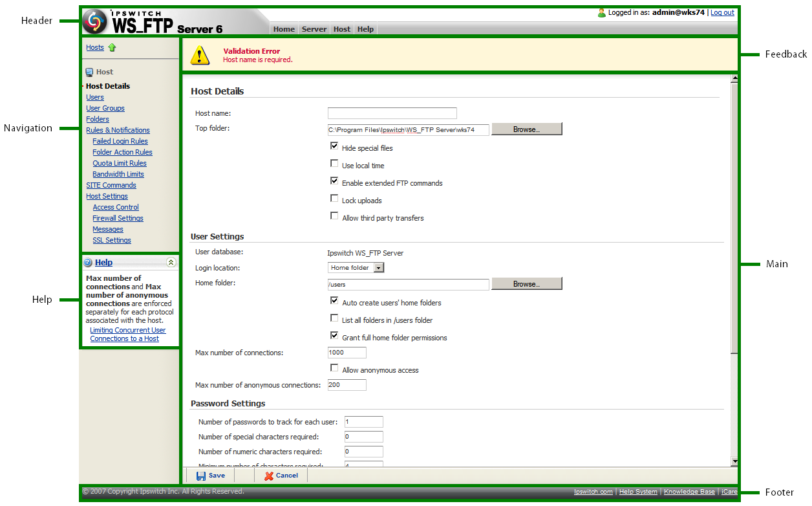Click the yellow validation warning icon
Screen dimensions: 812x506
click(x=200, y=55)
